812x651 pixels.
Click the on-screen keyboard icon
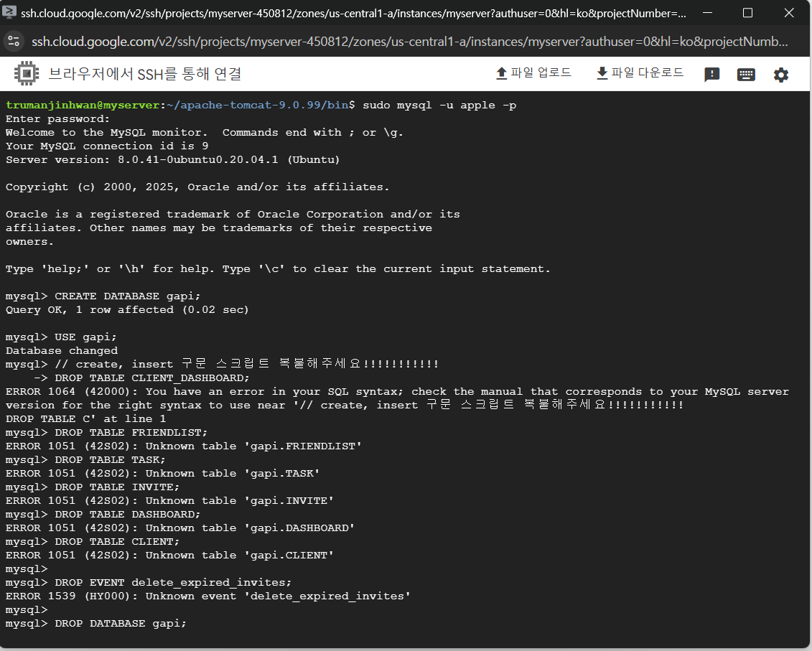coord(746,75)
